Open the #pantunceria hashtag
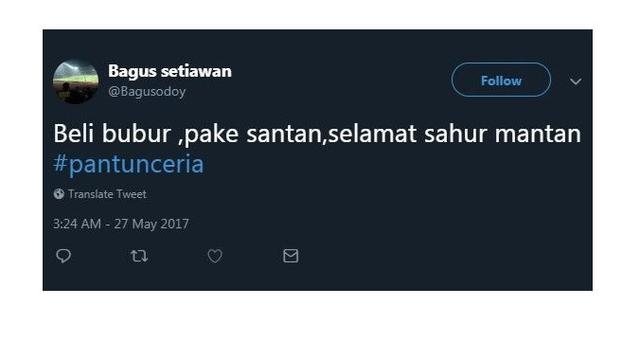 pyautogui.click(x=129, y=164)
